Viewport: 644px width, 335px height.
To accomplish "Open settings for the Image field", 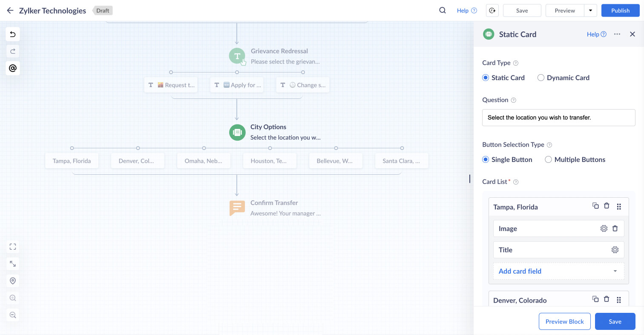I will 604,228.
